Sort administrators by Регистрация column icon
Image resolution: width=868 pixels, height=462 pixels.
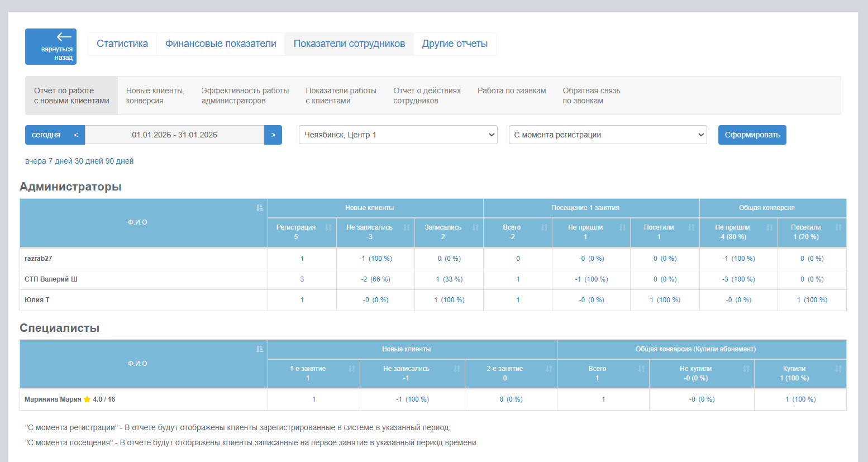coord(328,227)
